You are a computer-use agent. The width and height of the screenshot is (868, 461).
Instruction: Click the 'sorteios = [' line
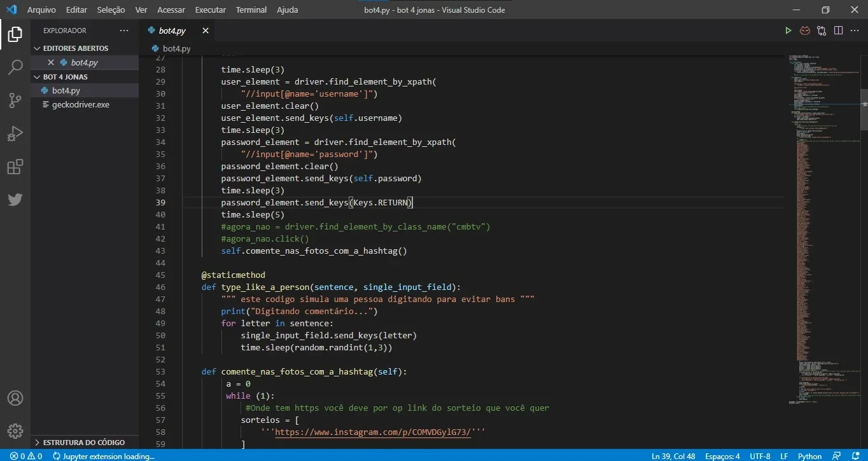(x=270, y=420)
